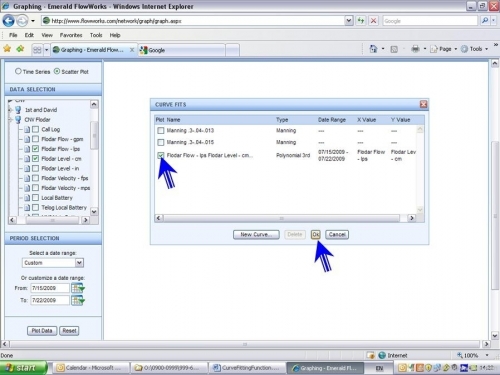Open the O:\0900 folder taskbar item
Image resolution: width=500 pixels, height=375 pixels.
[169, 368]
